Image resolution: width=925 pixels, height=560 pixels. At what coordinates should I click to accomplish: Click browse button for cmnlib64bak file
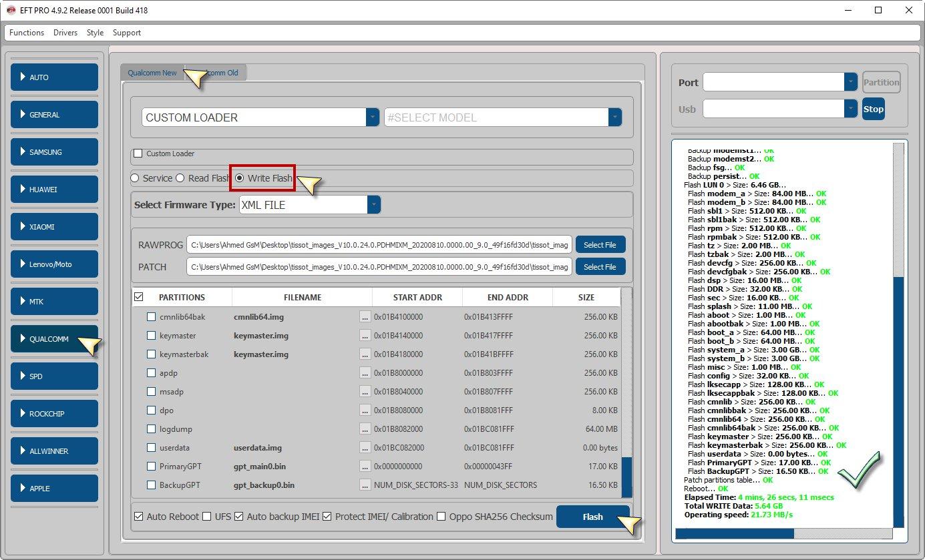[x=365, y=317]
